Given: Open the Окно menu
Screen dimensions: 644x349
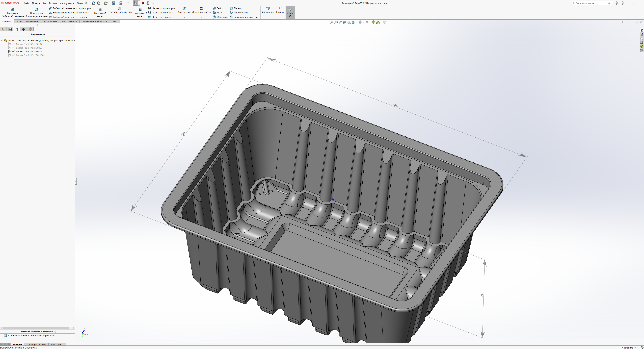Looking at the screenshot, I should [x=80, y=3].
